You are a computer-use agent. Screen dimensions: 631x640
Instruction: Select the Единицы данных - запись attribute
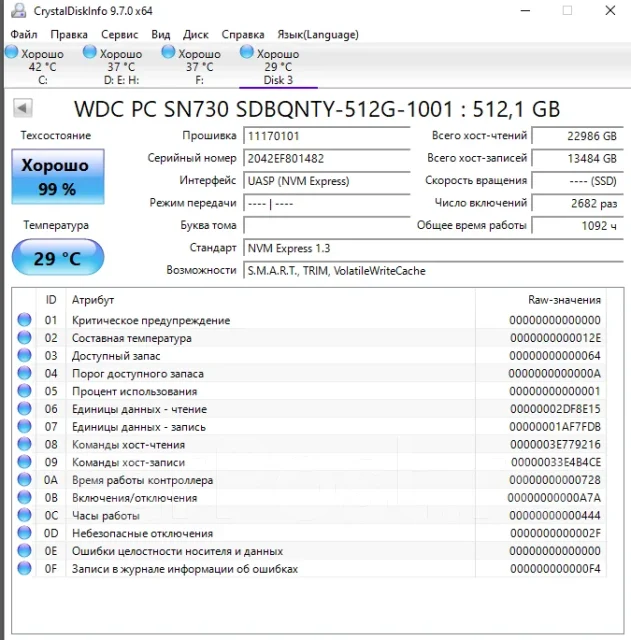pyautogui.click(x=139, y=427)
